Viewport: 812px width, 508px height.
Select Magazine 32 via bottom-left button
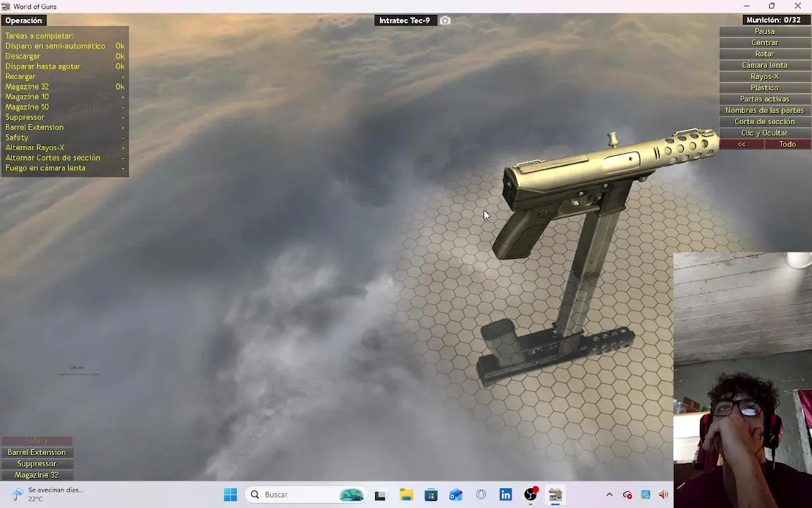[37, 475]
